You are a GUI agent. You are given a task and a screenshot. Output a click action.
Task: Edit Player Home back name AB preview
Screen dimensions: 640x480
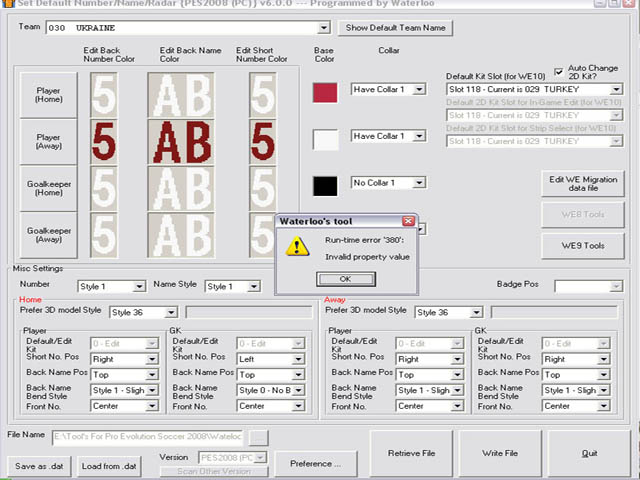(181, 95)
